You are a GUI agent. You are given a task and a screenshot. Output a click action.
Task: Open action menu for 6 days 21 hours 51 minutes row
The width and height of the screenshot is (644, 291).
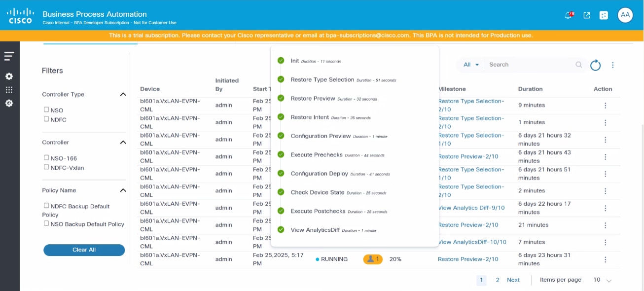605,174
